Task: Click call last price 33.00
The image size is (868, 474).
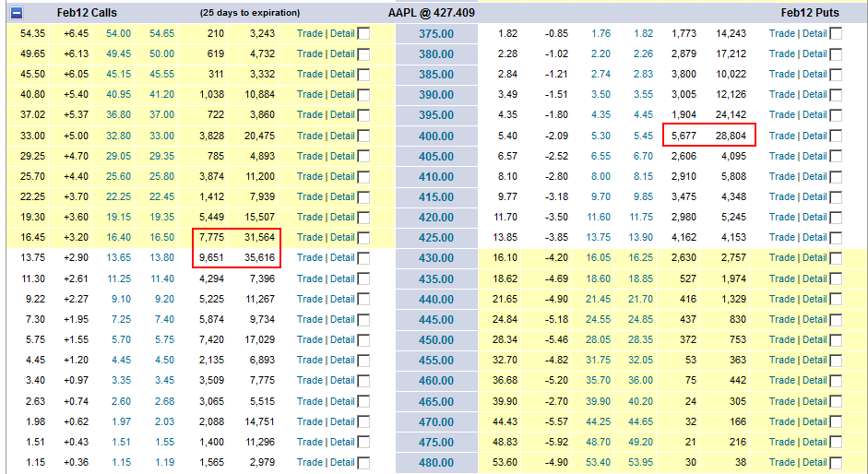Action: click(x=32, y=136)
